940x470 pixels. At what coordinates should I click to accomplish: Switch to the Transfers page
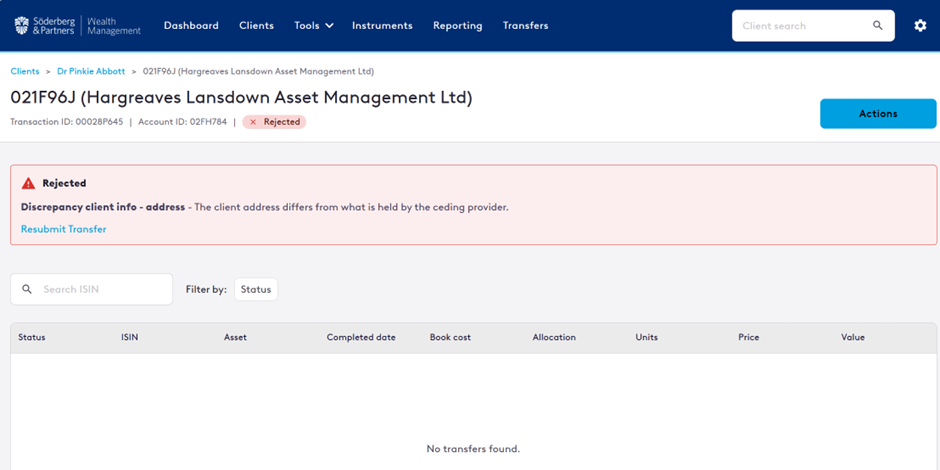pos(525,25)
